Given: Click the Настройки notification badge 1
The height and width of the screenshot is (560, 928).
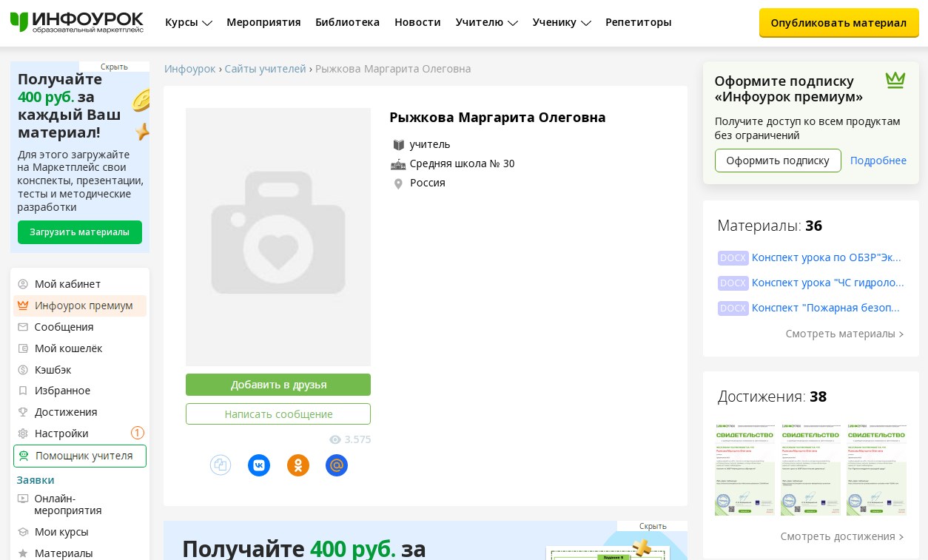Looking at the screenshot, I should (x=138, y=433).
